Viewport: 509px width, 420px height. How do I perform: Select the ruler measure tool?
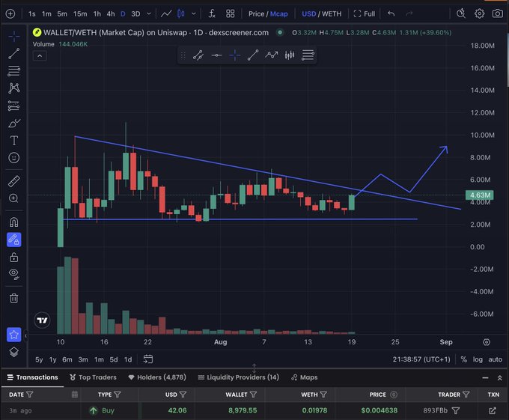coord(14,181)
